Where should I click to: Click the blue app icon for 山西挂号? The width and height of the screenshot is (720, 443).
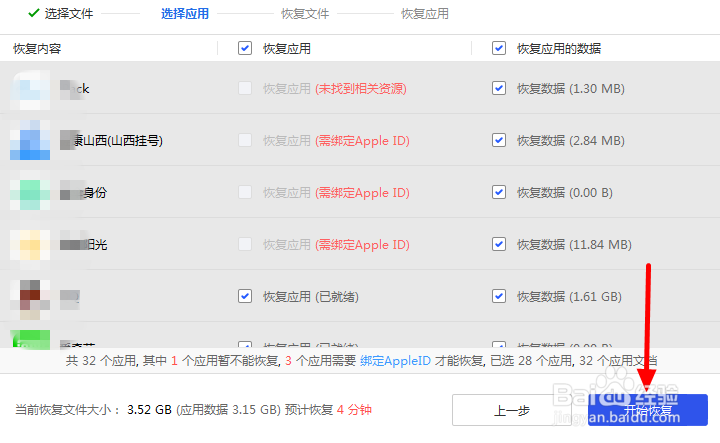tap(30, 140)
